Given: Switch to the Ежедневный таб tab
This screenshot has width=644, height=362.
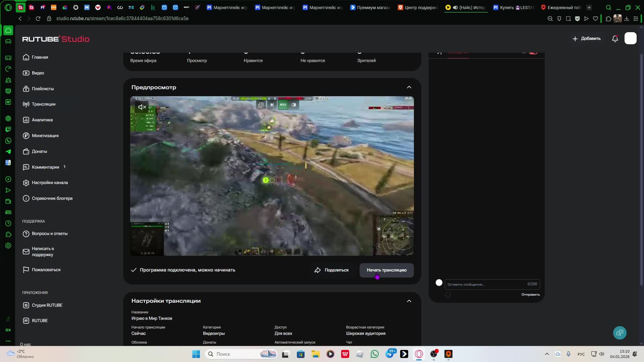Looking at the screenshot, I should pyautogui.click(x=561, y=7).
